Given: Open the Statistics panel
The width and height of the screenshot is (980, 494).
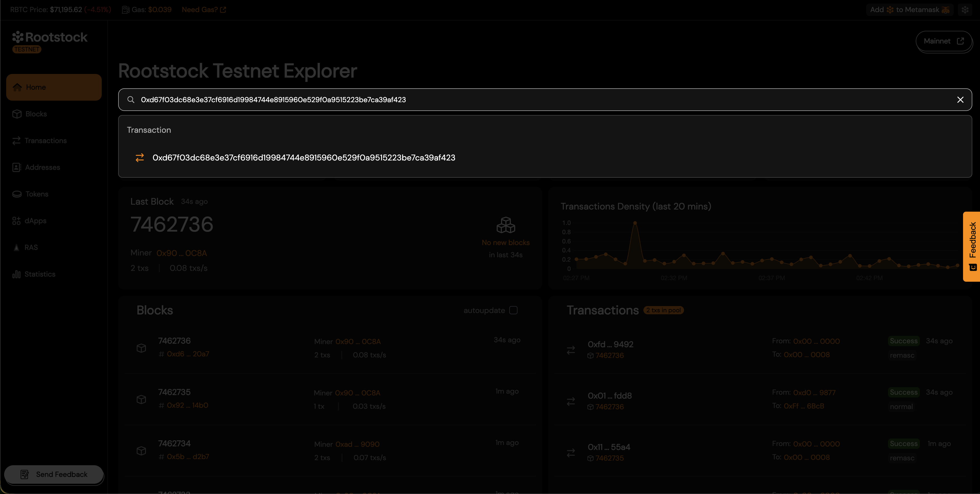Looking at the screenshot, I should point(40,274).
